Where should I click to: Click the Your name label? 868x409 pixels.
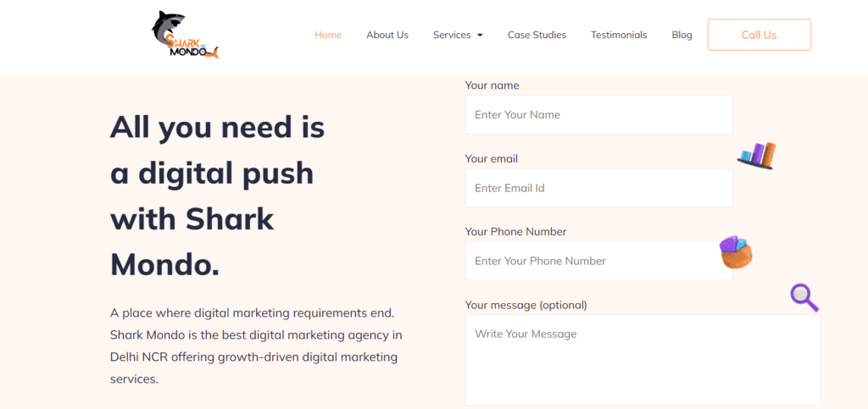pos(492,86)
